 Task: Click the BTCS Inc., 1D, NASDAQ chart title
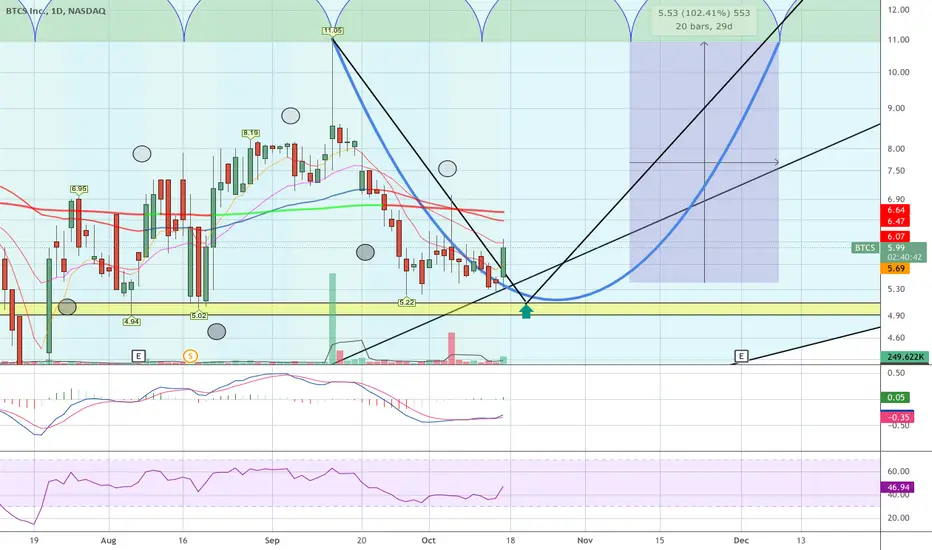coord(56,11)
